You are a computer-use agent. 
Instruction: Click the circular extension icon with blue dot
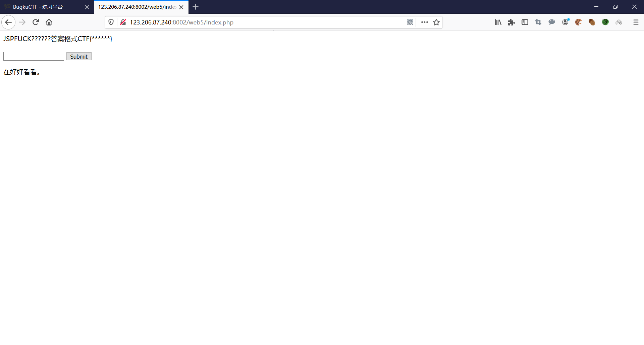(566, 22)
